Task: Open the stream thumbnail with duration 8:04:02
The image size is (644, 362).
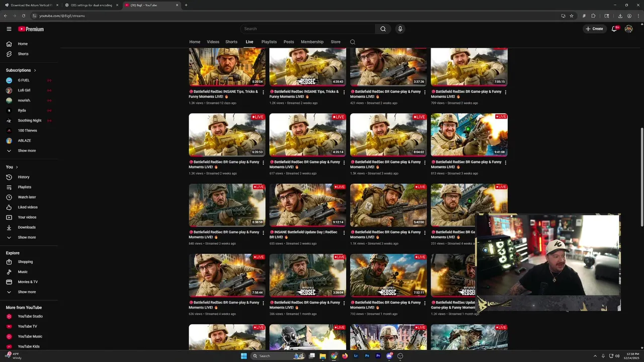Action: point(388,135)
